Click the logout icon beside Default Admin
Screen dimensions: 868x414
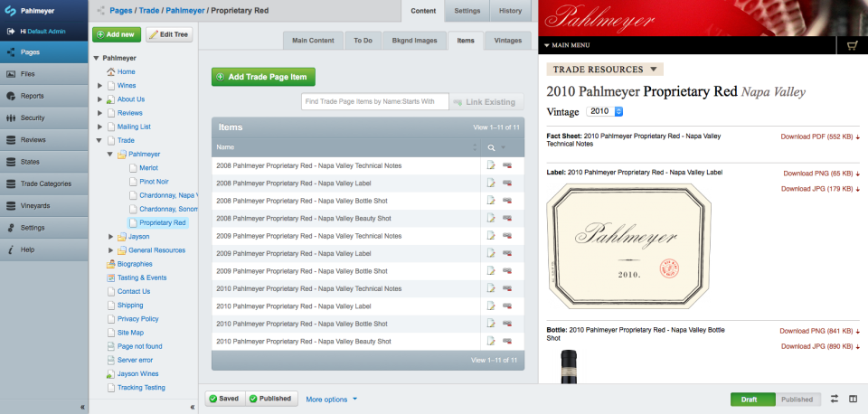tap(11, 32)
